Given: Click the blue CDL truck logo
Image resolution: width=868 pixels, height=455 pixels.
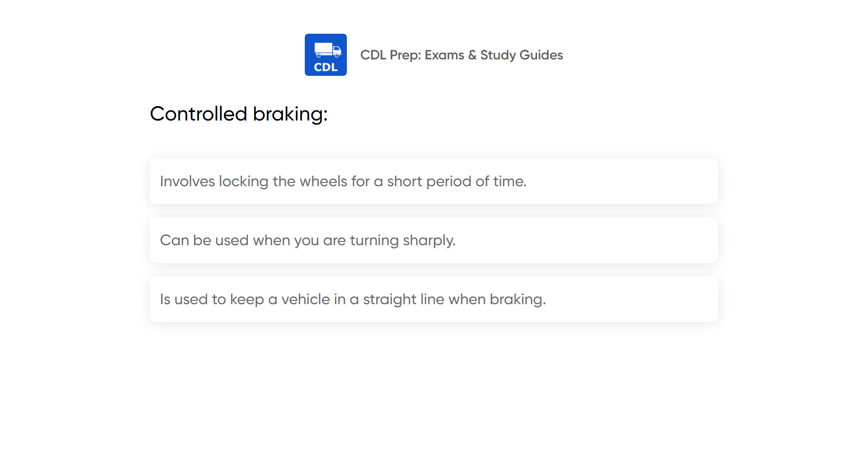Looking at the screenshot, I should (325, 55).
